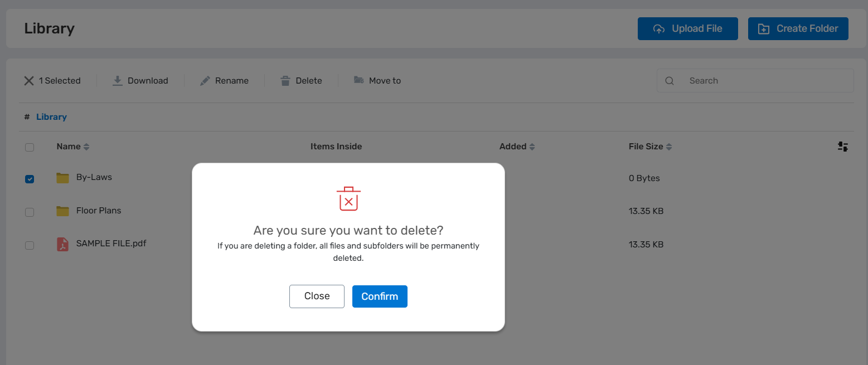Check the Floor Plans checkbox
Viewport: 868px width, 365px height.
[x=30, y=212]
